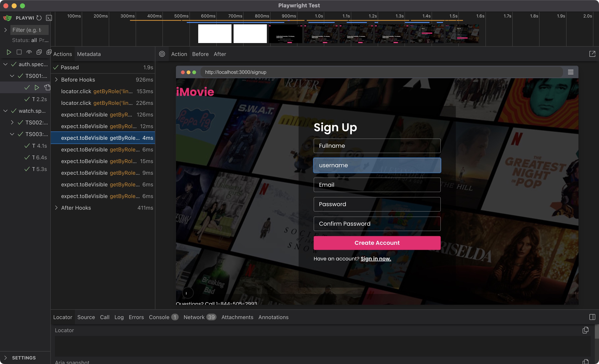The image size is (599, 364).
Task: Select the locator.click 153ms action
Action: (x=103, y=91)
